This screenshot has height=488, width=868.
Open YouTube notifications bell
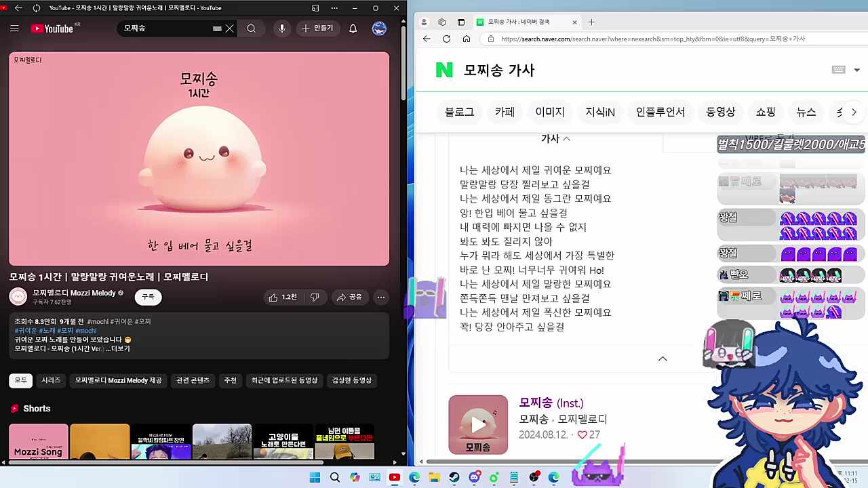353,28
